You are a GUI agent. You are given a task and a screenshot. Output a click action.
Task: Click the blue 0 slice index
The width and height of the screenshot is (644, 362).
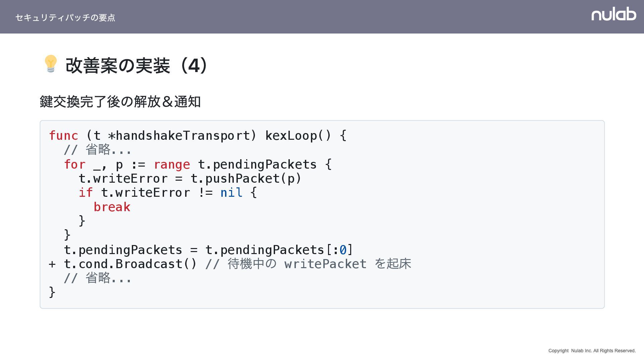tap(343, 250)
